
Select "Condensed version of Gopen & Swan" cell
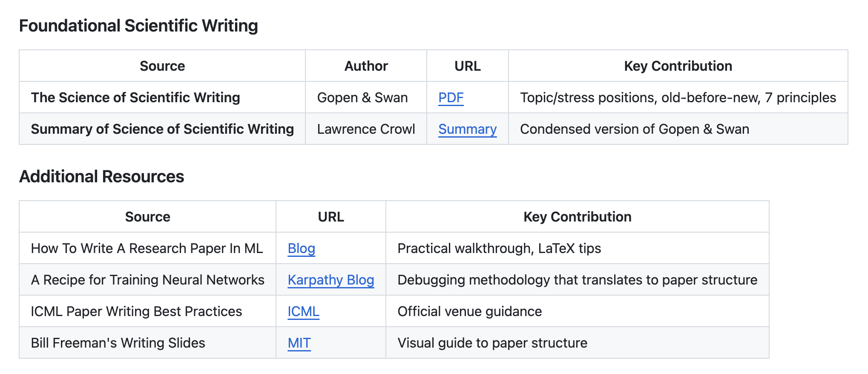(634, 129)
